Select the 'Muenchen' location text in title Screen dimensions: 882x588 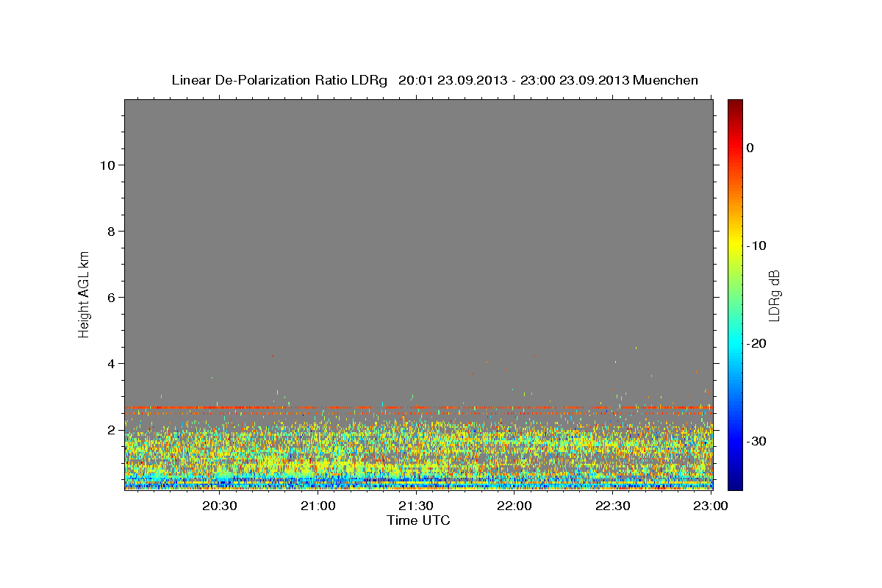coord(666,80)
